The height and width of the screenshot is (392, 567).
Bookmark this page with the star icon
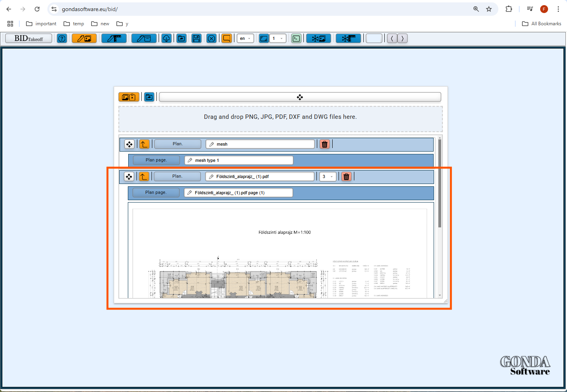pyautogui.click(x=489, y=9)
